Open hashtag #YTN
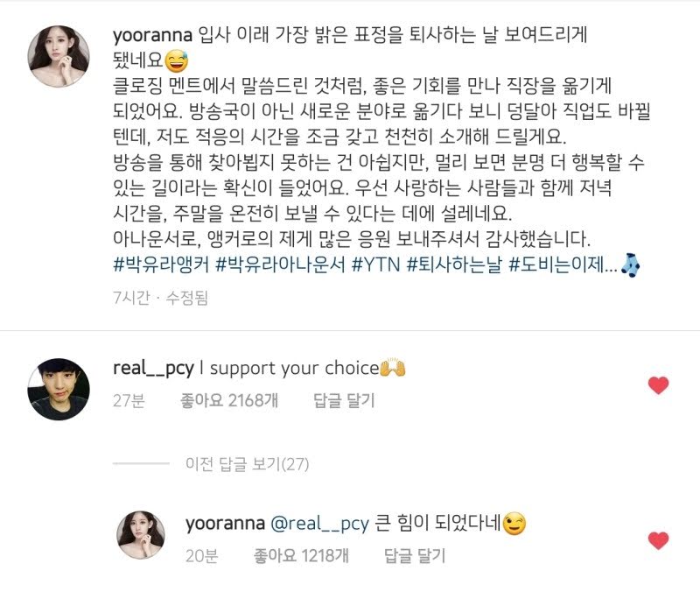 [x=376, y=264]
